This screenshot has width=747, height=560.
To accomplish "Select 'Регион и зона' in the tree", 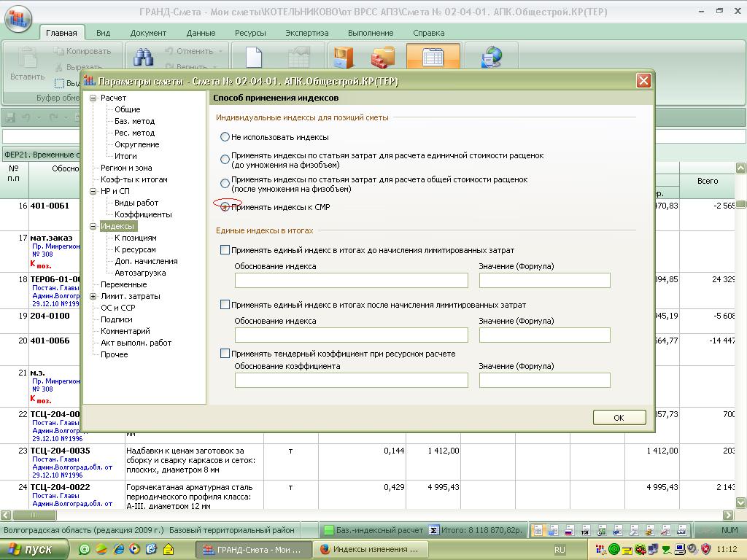I will [126, 168].
